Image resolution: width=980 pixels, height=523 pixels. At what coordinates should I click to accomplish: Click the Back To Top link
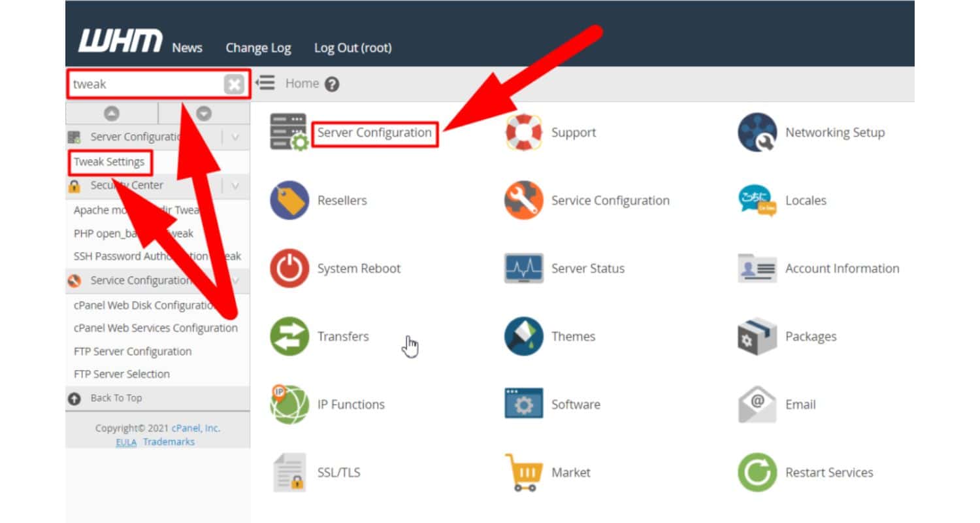(116, 398)
